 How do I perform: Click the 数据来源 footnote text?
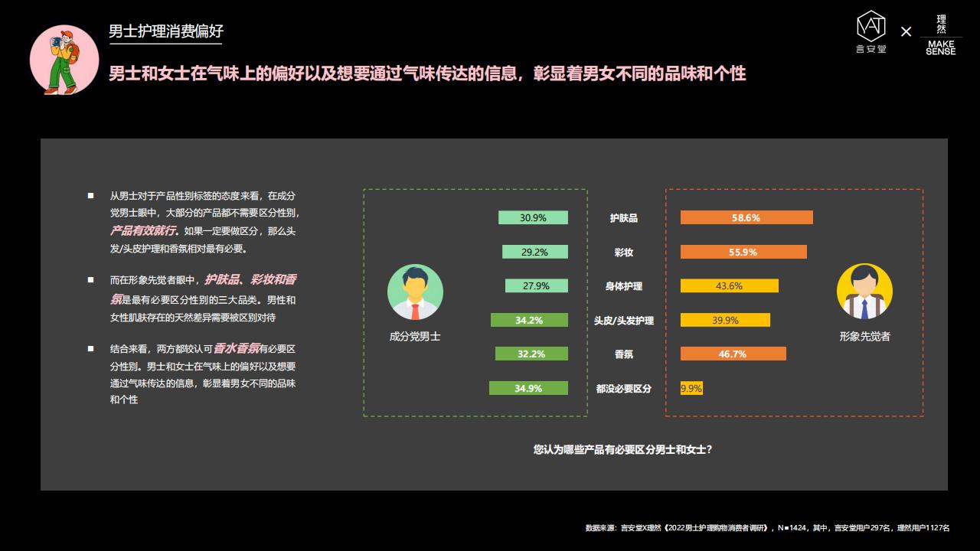click(767, 528)
